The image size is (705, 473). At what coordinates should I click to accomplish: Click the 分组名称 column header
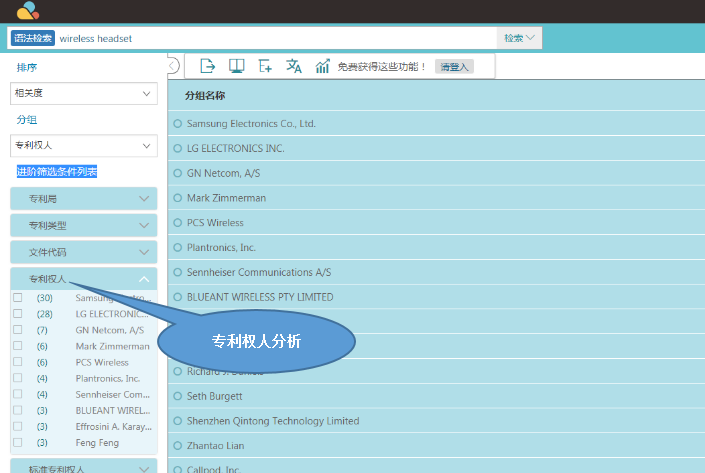(x=205, y=95)
